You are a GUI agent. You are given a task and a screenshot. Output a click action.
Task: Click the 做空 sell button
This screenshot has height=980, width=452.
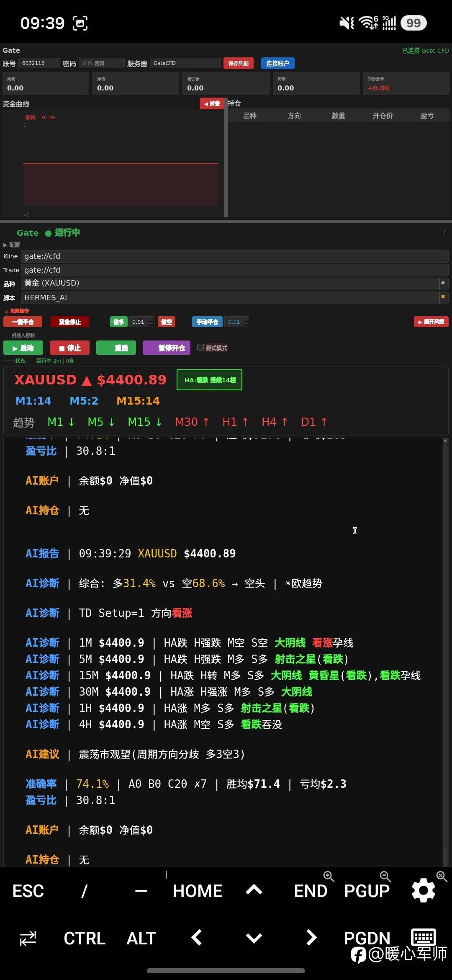167,322
